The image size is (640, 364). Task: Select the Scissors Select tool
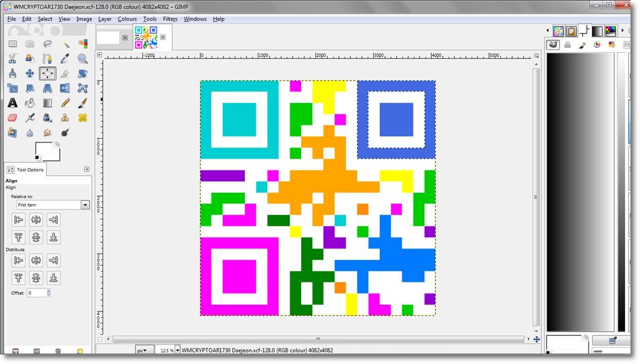point(12,59)
